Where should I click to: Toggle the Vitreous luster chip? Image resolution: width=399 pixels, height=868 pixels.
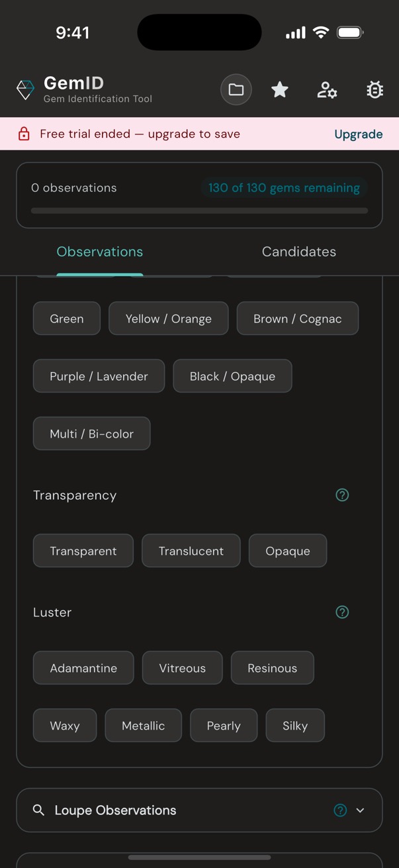(182, 667)
